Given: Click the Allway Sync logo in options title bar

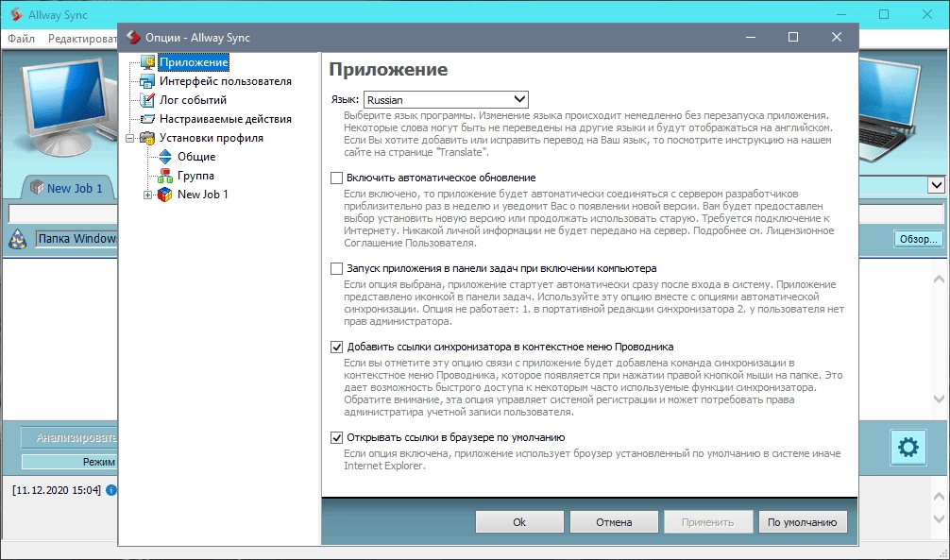Looking at the screenshot, I should click(x=133, y=37).
